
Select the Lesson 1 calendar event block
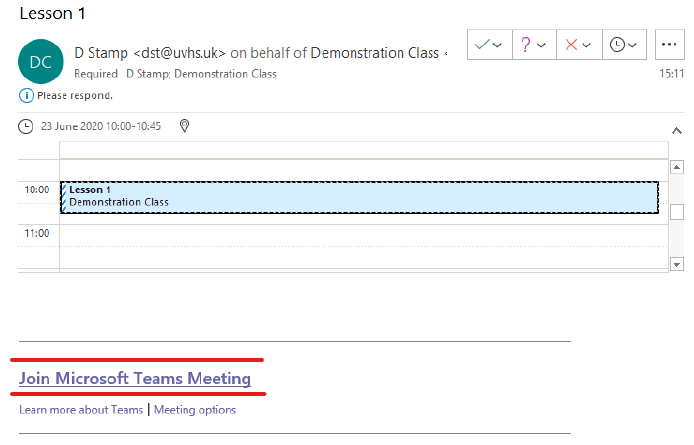coord(358,197)
